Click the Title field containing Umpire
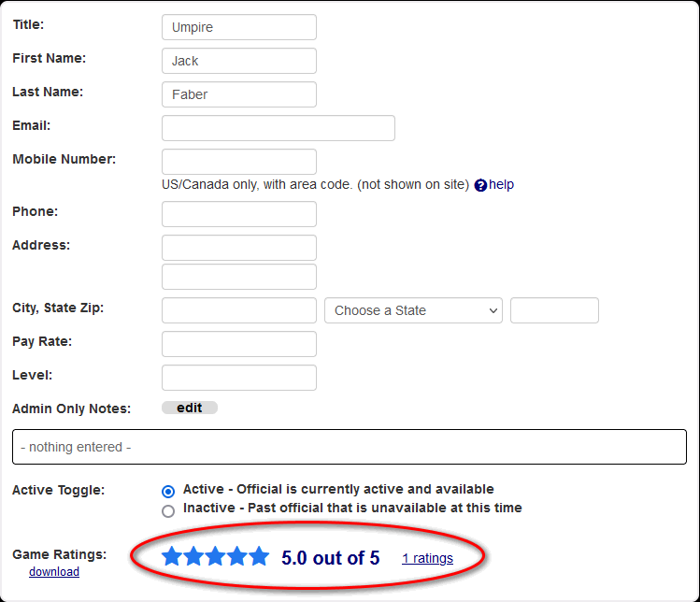The image size is (700, 602). coord(238,27)
